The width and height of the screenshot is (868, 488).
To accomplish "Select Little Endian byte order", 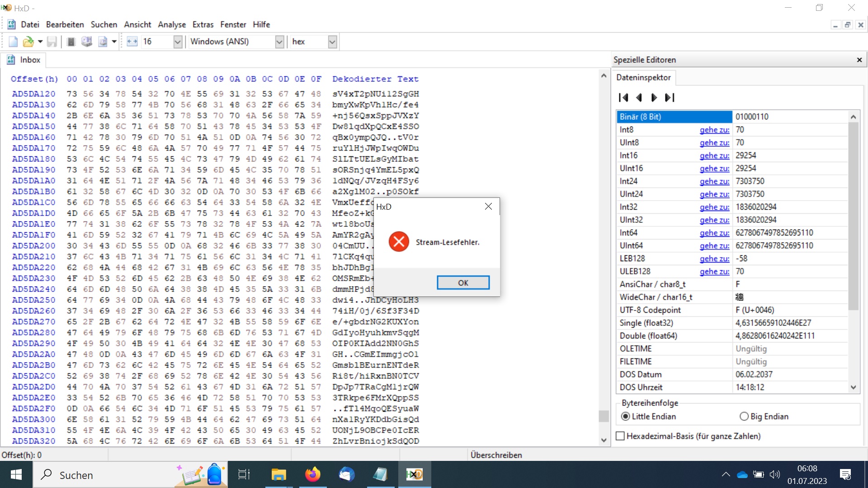I will tap(626, 417).
